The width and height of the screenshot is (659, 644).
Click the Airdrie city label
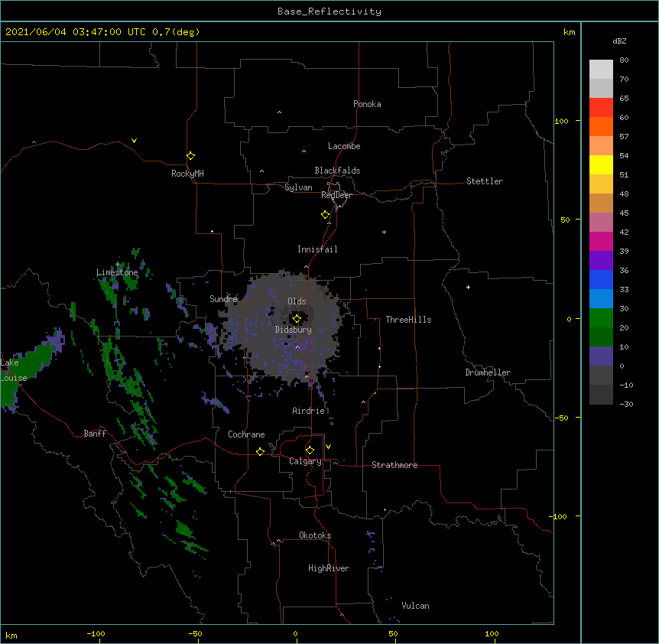309,411
